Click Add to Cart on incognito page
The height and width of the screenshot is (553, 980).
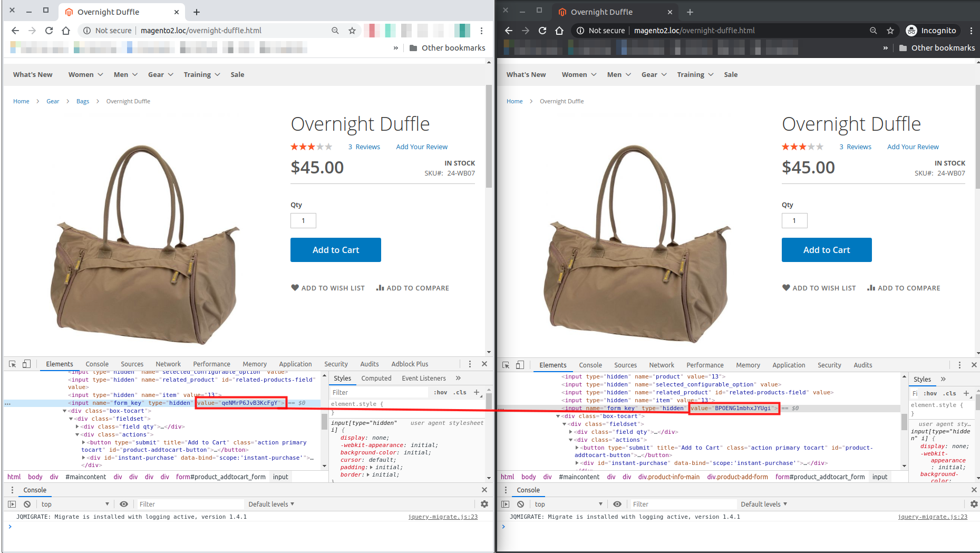pos(827,250)
